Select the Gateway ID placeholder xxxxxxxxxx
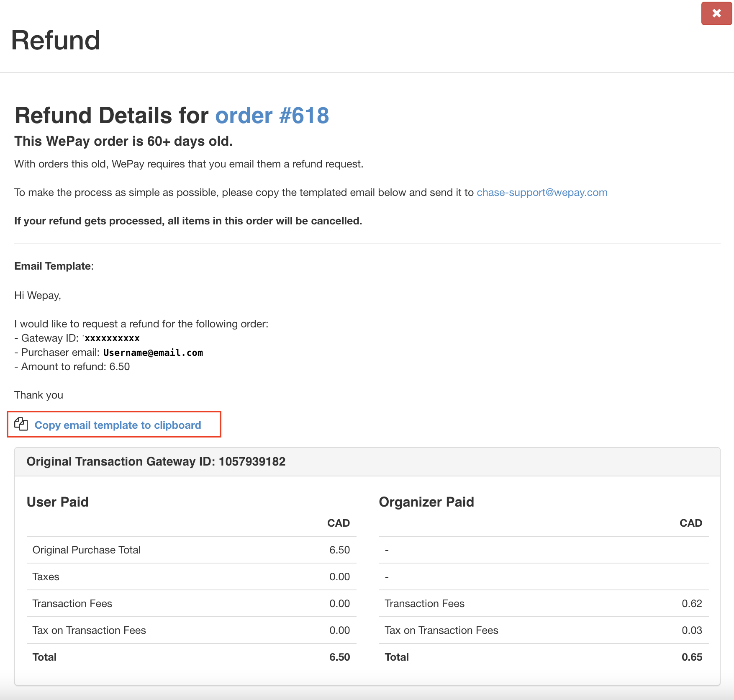This screenshot has height=700, width=734. (x=112, y=338)
